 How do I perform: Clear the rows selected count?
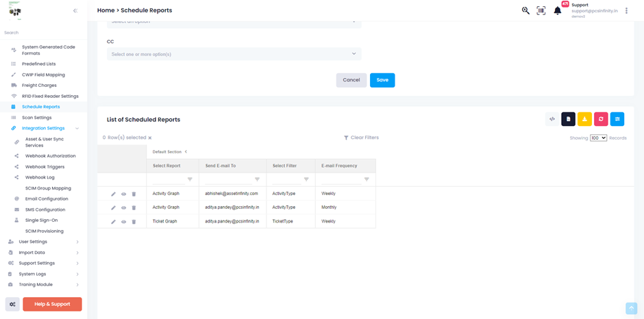(150, 138)
